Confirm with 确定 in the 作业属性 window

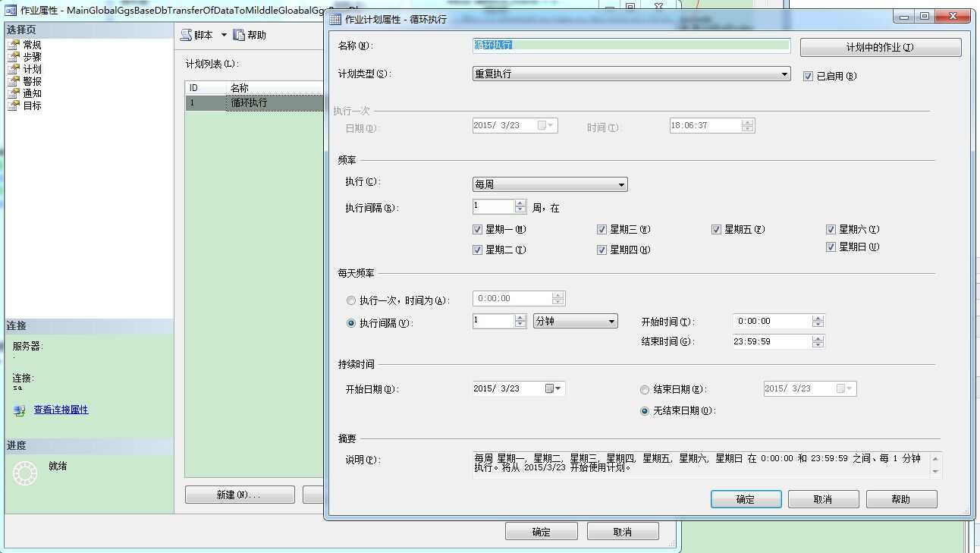click(x=542, y=532)
